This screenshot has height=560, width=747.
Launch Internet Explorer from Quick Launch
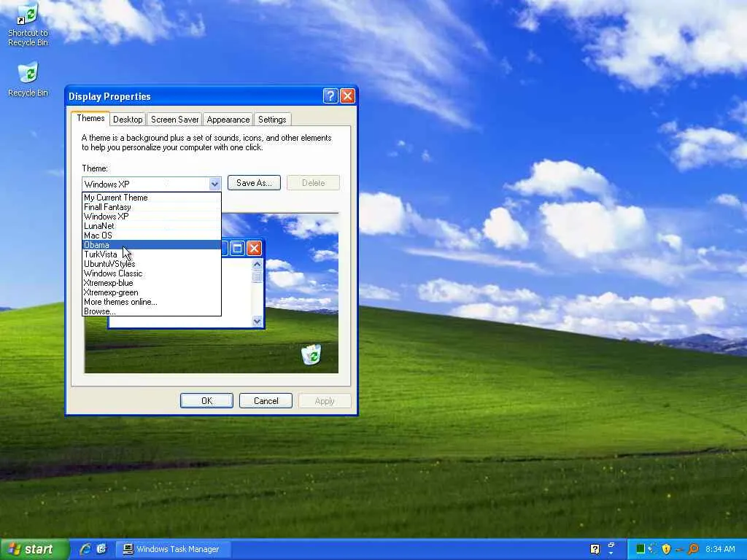point(85,549)
